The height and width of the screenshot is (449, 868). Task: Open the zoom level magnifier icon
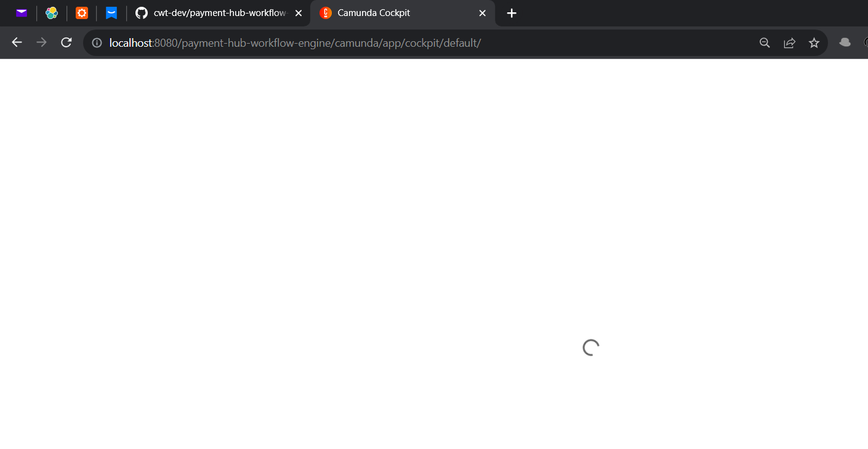pyautogui.click(x=765, y=43)
